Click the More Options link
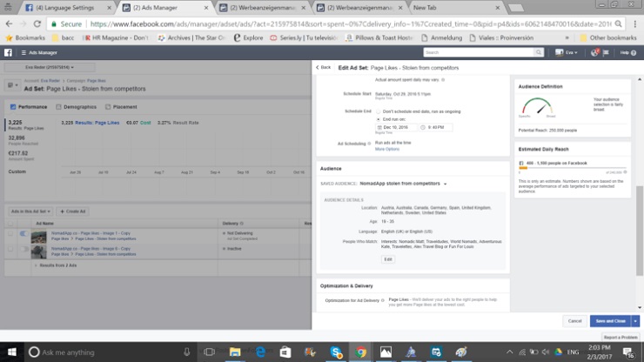The width and height of the screenshot is (644, 362). point(387,149)
